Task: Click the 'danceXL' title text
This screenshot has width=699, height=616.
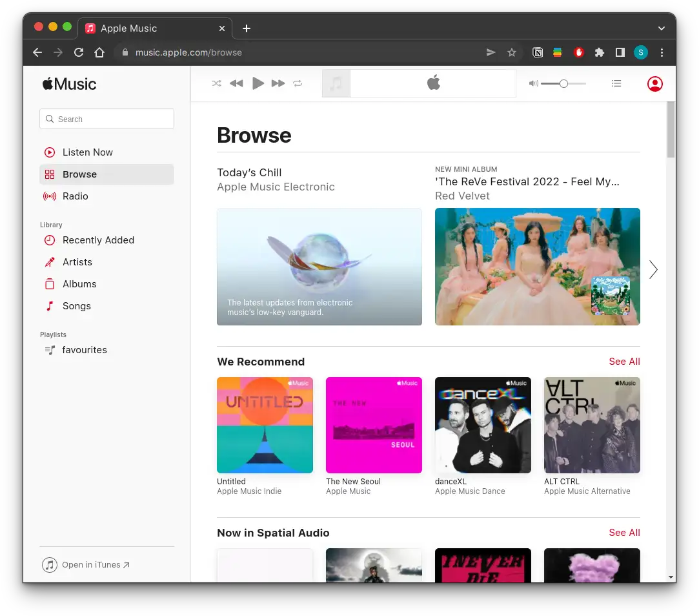Action: click(451, 481)
